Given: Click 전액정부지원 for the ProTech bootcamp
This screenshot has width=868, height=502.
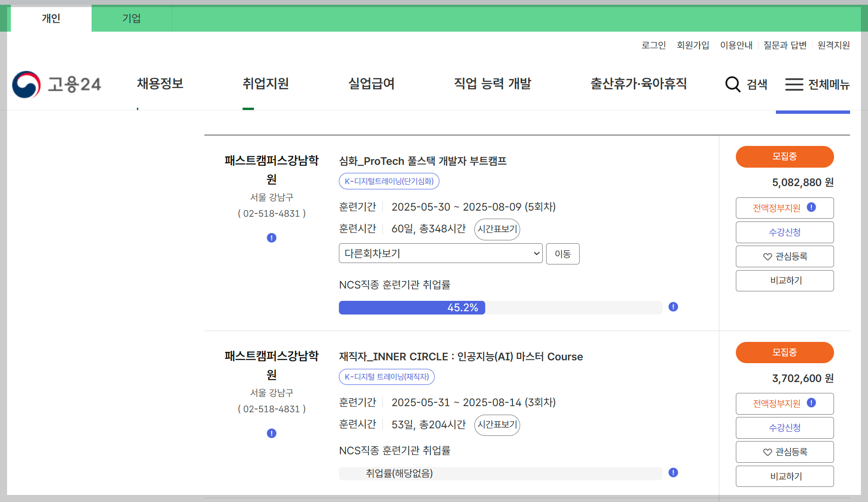Looking at the screenshot, I should pyautogui.click(x=776, y=208).
